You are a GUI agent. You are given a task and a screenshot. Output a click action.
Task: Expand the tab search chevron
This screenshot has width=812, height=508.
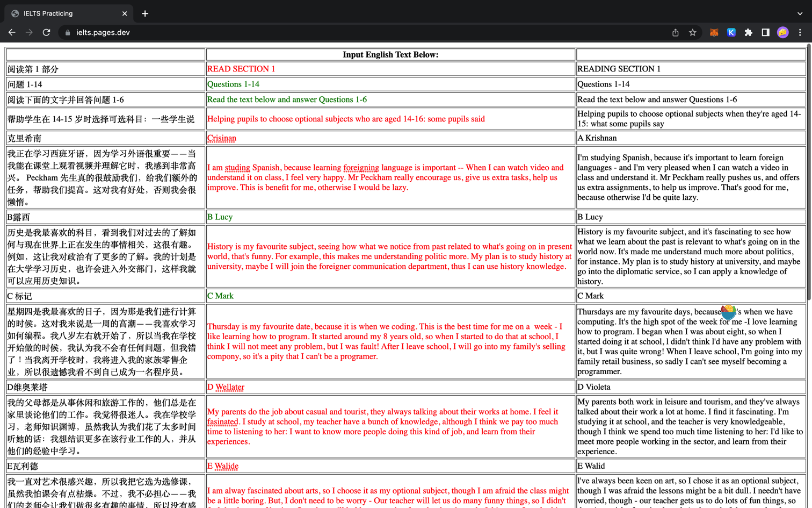coord(800,13)
